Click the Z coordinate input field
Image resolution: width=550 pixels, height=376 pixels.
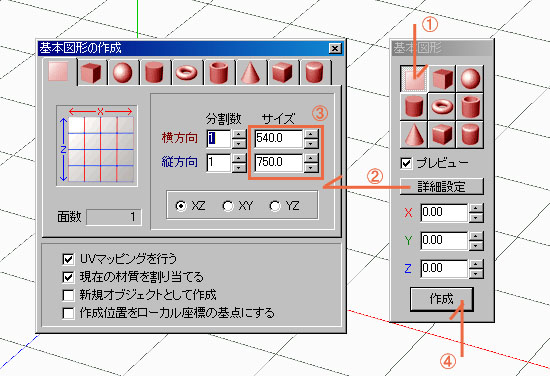[x=444, y=269]
